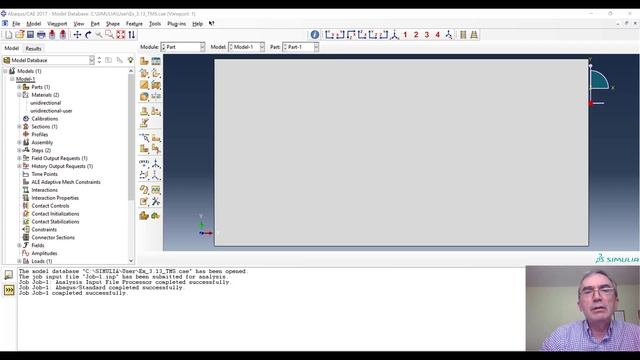Select the Create Datum Axis tool
640x360 pixels.
pyautogui.click(x=156, y=163)
